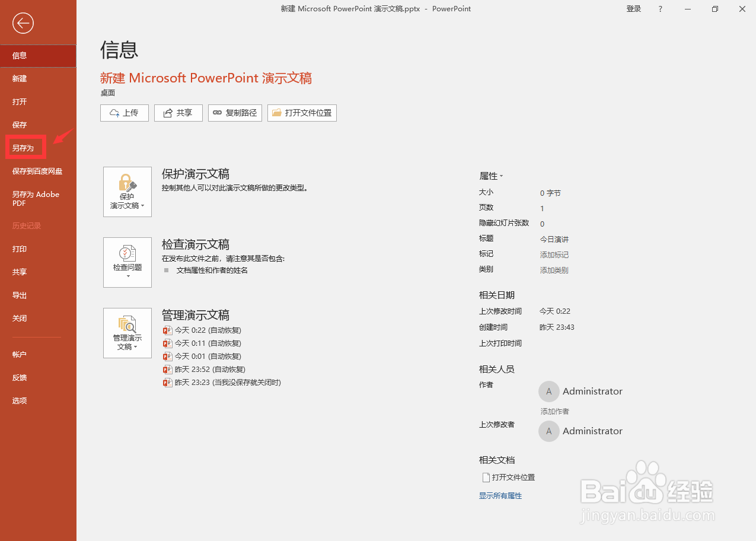Click PowerPoint file icon beside 昨天 23:52

click(167, 370)
